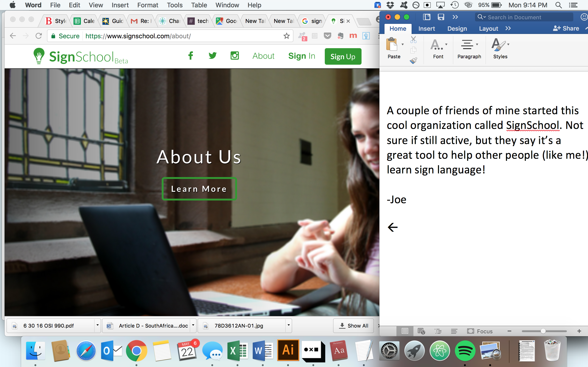Open SignSchool's Facebook icon link
Viewport: 588px width, 367px height.
(191, 56)
